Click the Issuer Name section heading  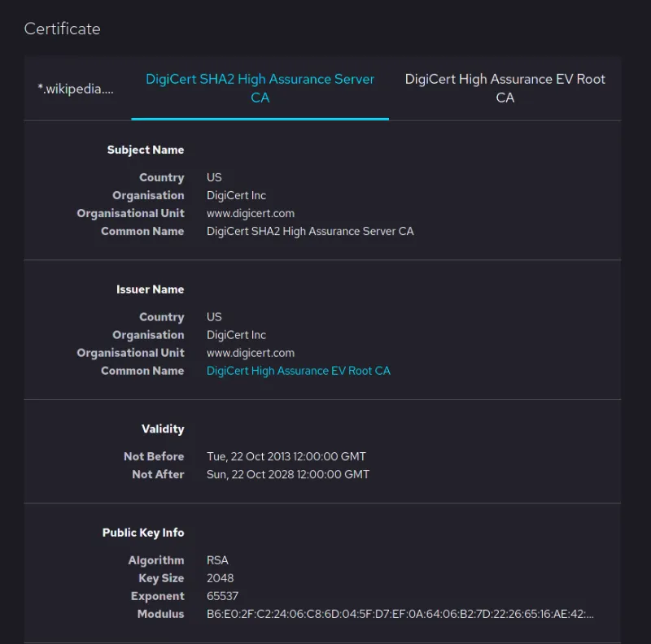[150, 289]
